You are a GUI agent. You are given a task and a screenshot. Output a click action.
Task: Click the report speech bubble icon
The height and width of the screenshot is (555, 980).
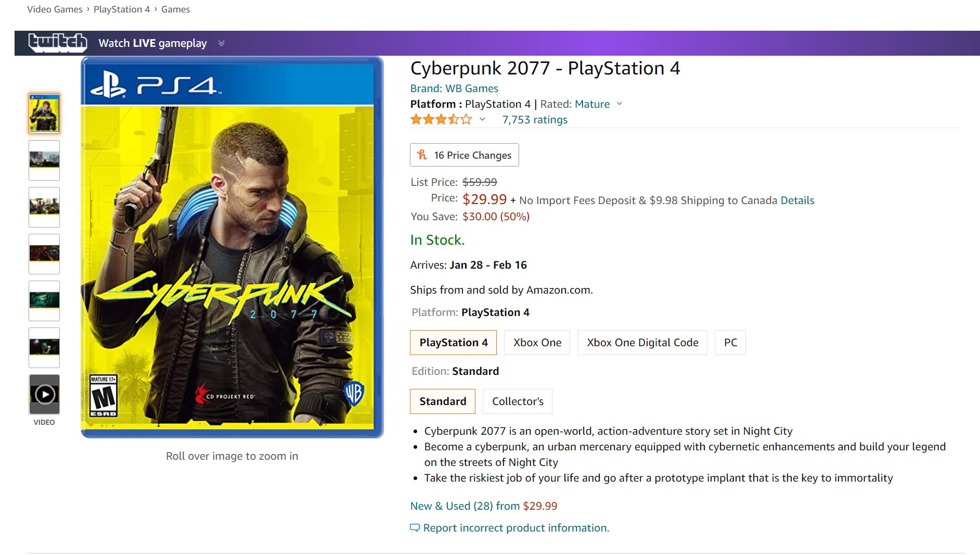[x=415, y=528]
